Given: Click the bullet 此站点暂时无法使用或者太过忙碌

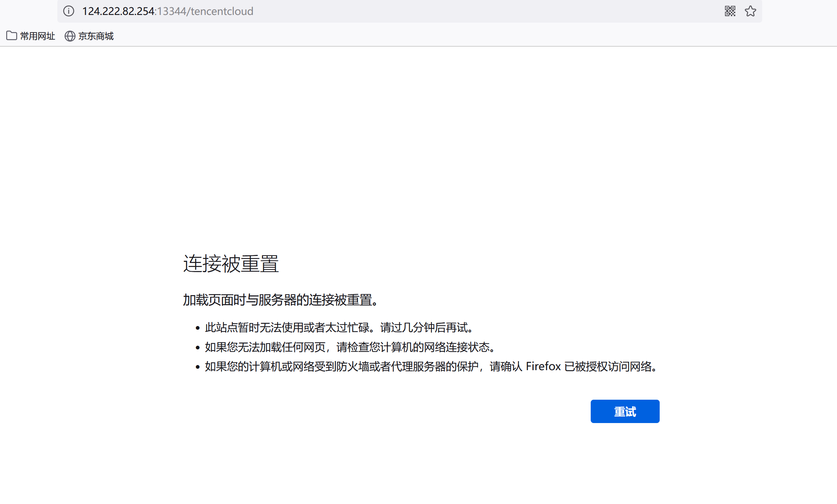Looking at the screenshot, I should pyautogui.click(x=339, y=327).
